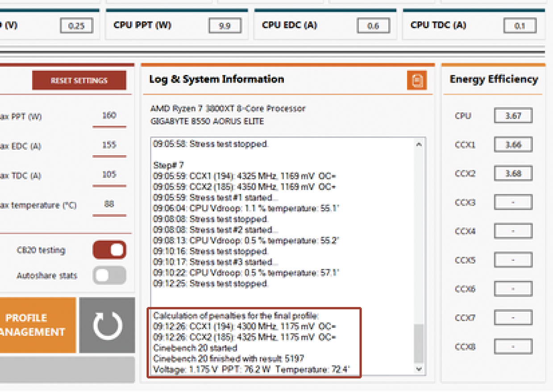The height and width of the screenshot is (392, 553).
Task: Click the 09:05:59 CCX2 4350 MHz log line
Action: click(245, 186)
